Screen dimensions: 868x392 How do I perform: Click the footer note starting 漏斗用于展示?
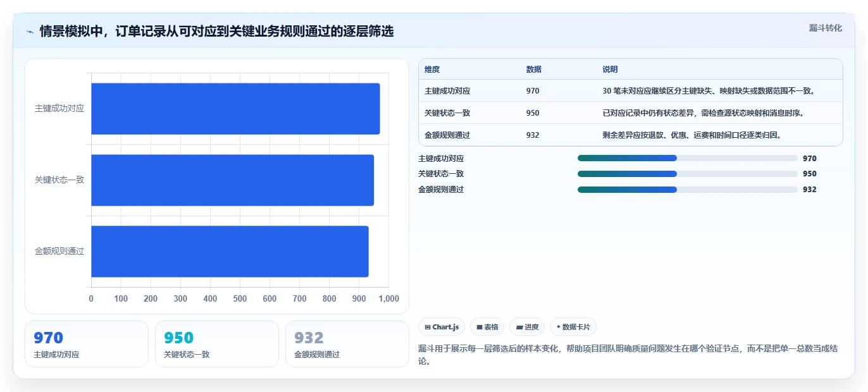[x=628, y=355]
